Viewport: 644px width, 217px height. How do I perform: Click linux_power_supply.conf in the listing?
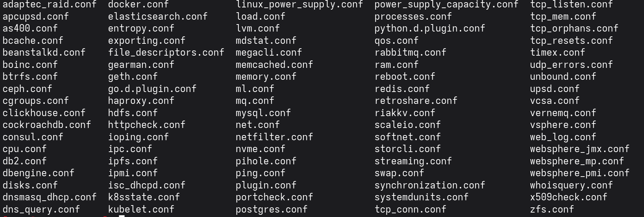click(x=299, y=4)
